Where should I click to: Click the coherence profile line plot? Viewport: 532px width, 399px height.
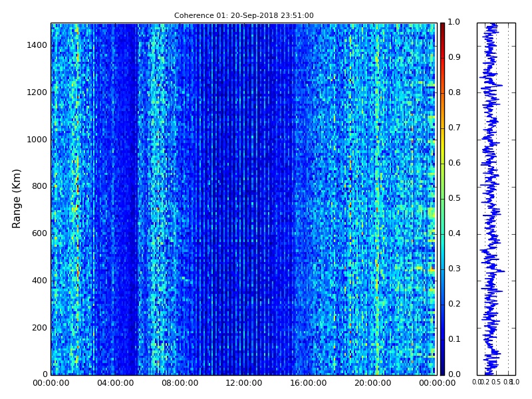coord(496,199)
